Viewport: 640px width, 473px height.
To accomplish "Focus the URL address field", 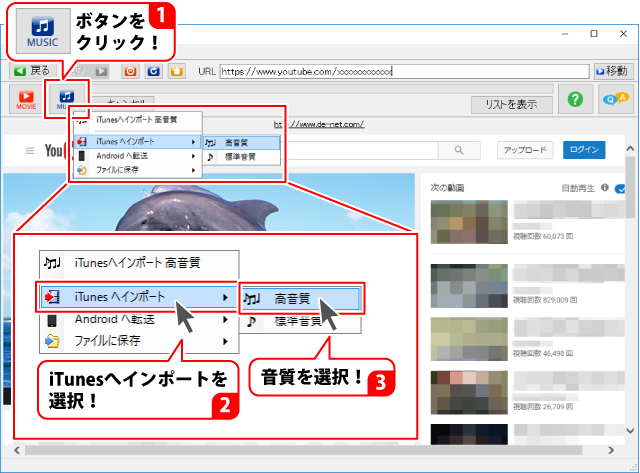I will pyautogui.click(x=404, y=71).
